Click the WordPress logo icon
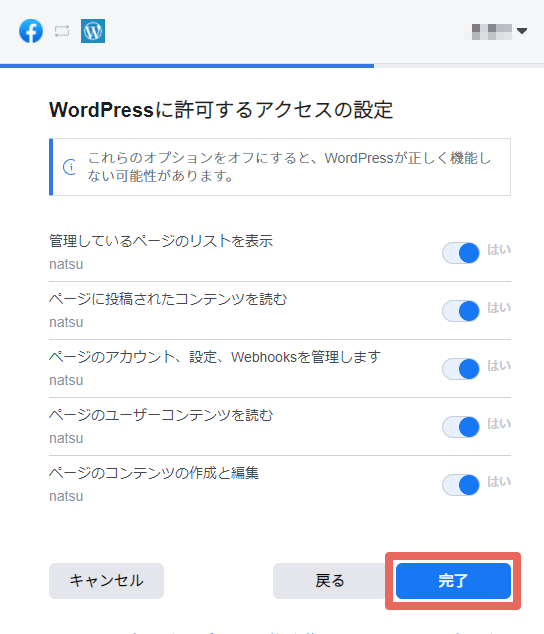 tap(93, 31)
